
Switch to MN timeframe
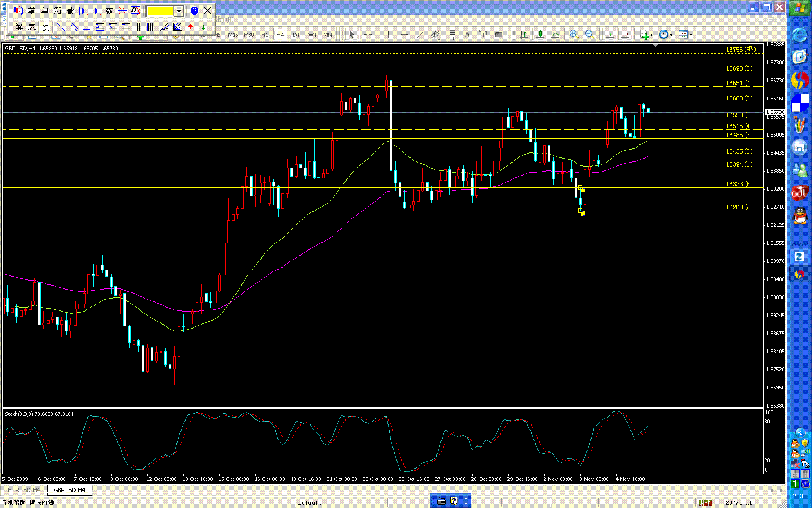(328, 34)
